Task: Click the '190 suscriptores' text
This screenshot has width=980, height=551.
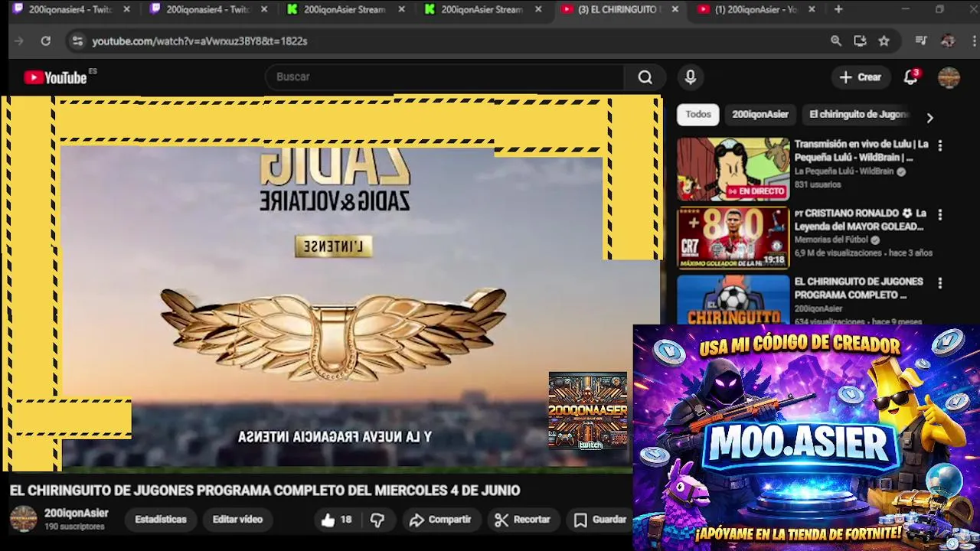Action: click(74, 527)
